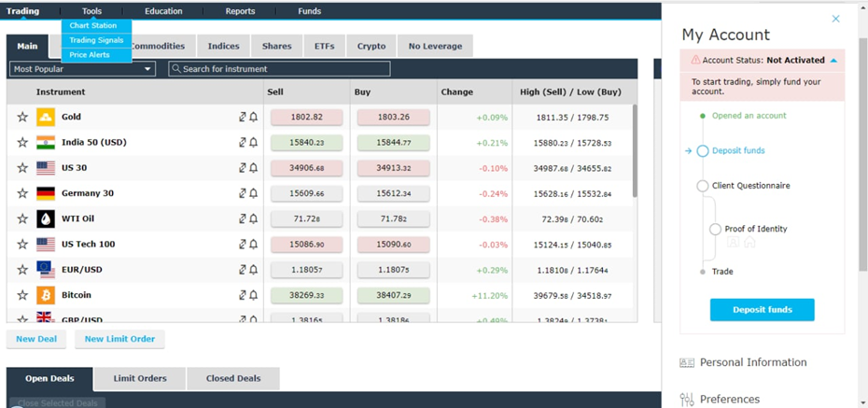This screenshot has height=408, width=868.
Task: Star the Germany 30 row
Action: click(22, 193)
